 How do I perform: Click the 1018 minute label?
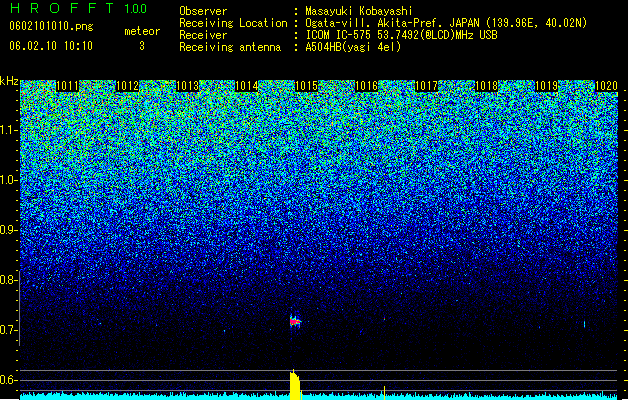486,86
